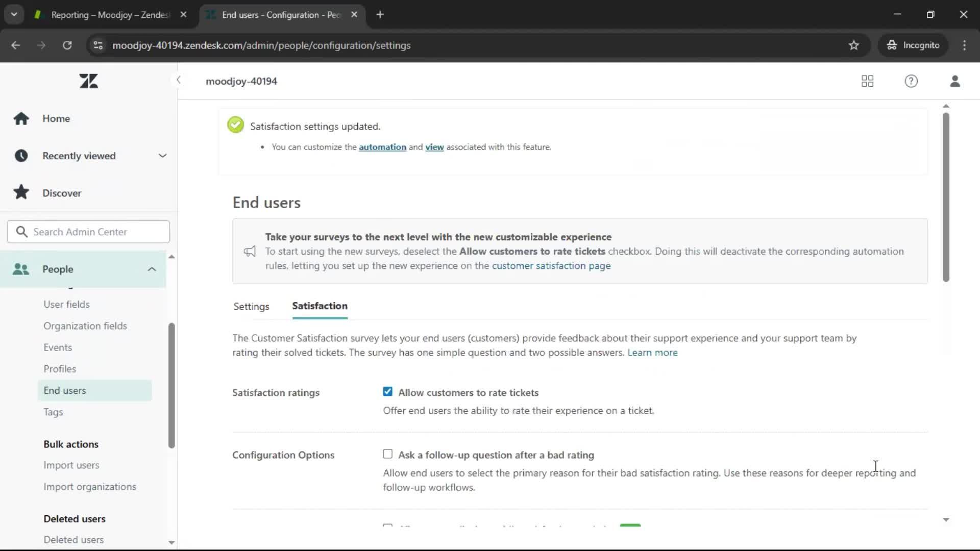The width and height of the screenshot is (980, 551).
Task: Open the Chrome three-dot menu
Action: (x=964, y=45)
